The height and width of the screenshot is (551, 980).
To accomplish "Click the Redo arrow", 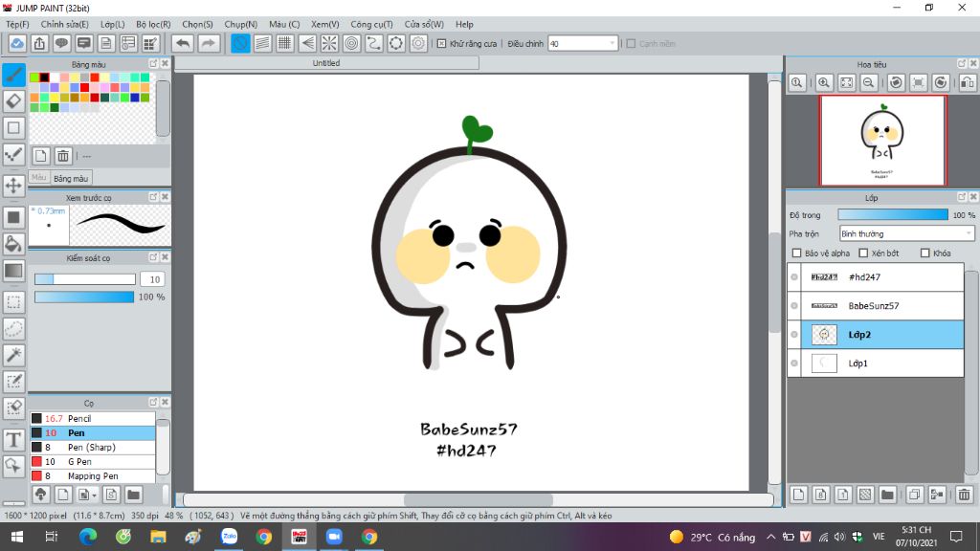I will (x=209, y=43).
